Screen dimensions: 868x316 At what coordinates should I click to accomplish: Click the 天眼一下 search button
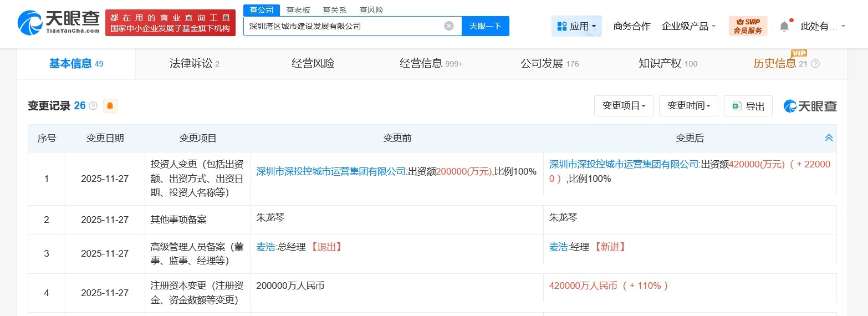486,26
